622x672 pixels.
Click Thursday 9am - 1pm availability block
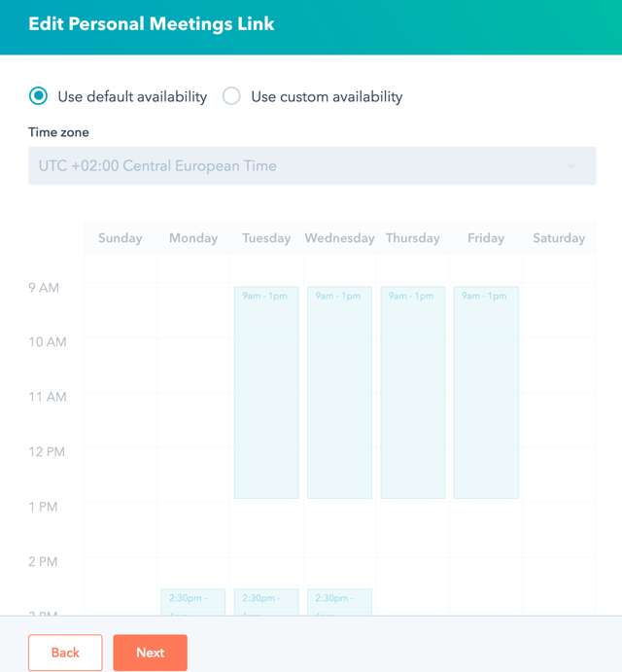click(x=413, y=393)
